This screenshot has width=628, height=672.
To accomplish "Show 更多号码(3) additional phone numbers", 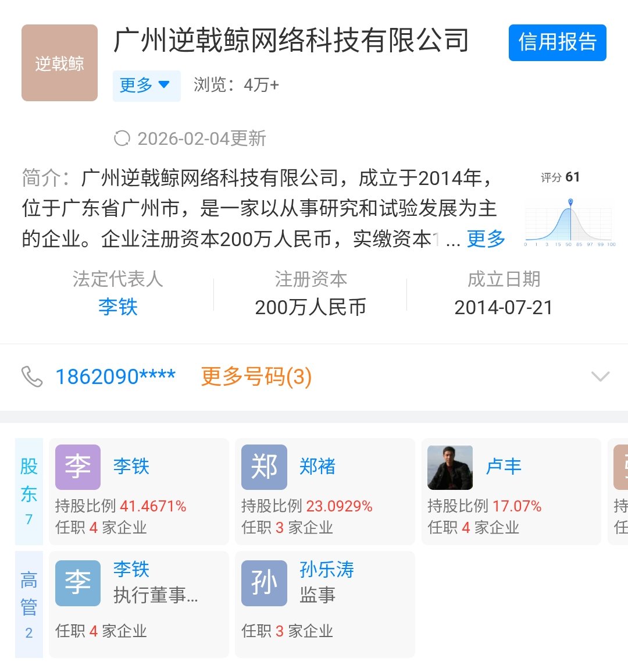I will 256,376.
